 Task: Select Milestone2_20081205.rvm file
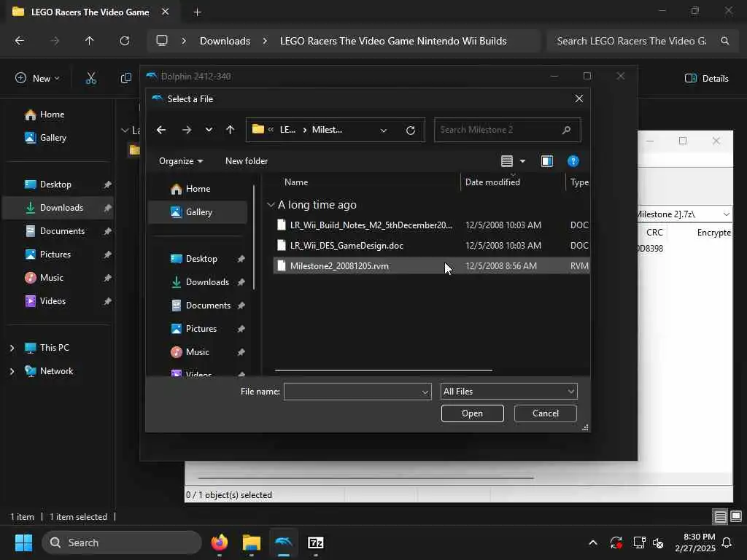click(431, 265)
